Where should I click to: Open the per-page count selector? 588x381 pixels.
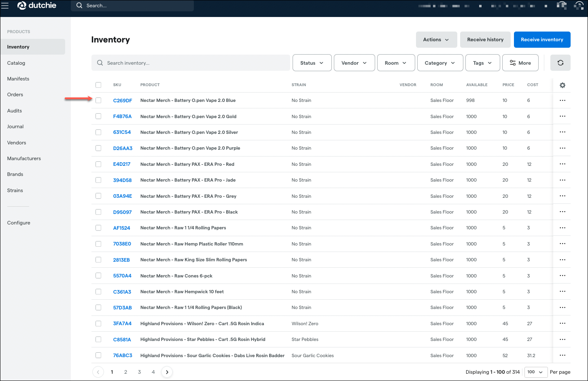[x=536, y=372]
